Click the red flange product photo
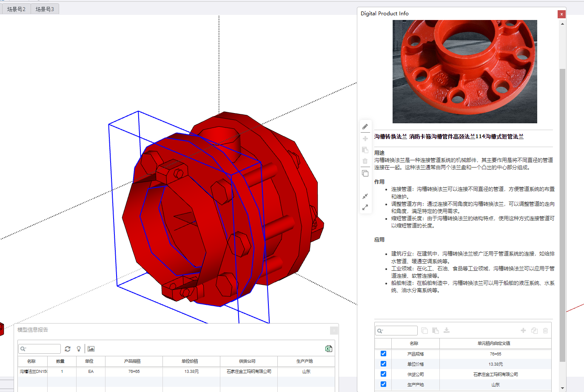584x392 pixels. pyautogui.click(x=464, y=71)
